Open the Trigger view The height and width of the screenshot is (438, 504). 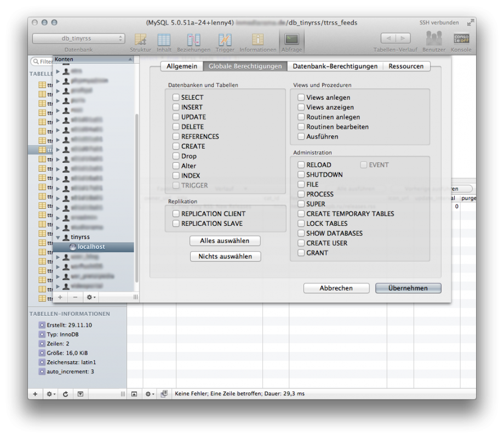coord(225,42)
